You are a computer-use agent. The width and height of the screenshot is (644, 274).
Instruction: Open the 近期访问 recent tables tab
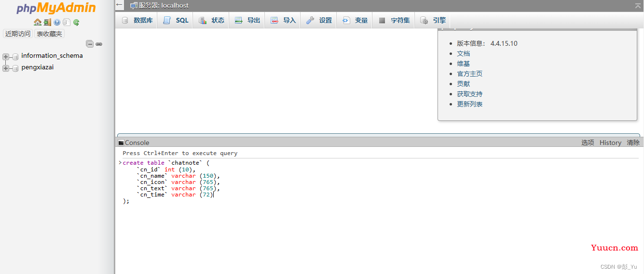(x=18, y=34)
